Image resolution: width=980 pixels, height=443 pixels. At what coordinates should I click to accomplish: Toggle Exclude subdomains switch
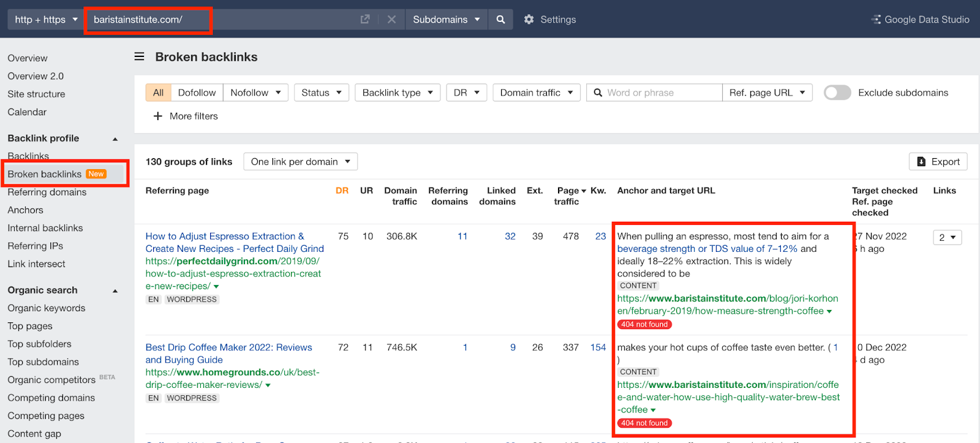coord(837,93)
